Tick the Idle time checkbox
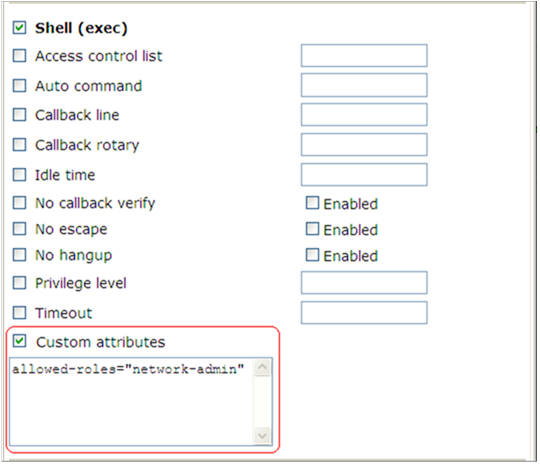Viewport: 540px width, 465px height. (19, 175)
